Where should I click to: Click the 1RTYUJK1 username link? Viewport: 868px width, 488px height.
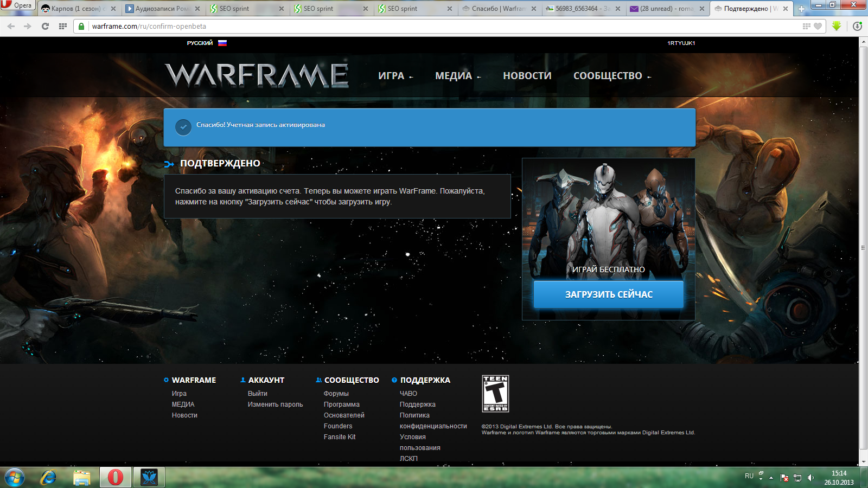coord(681,43)
